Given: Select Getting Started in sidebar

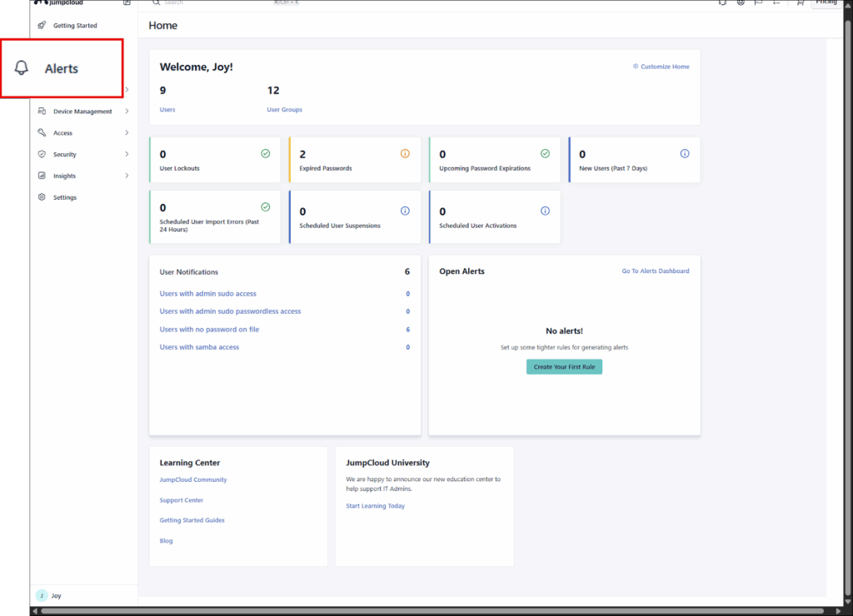Looking at the screenshot, I should click(x=75, y=26).
